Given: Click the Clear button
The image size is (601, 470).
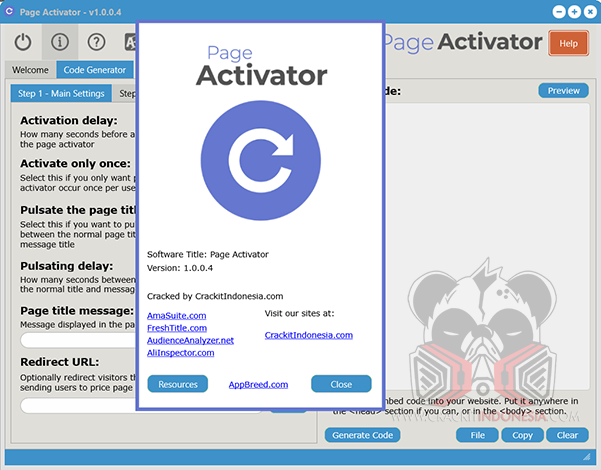Looking at the screenshot, I should pyautogui.click(x=567, y=435).
